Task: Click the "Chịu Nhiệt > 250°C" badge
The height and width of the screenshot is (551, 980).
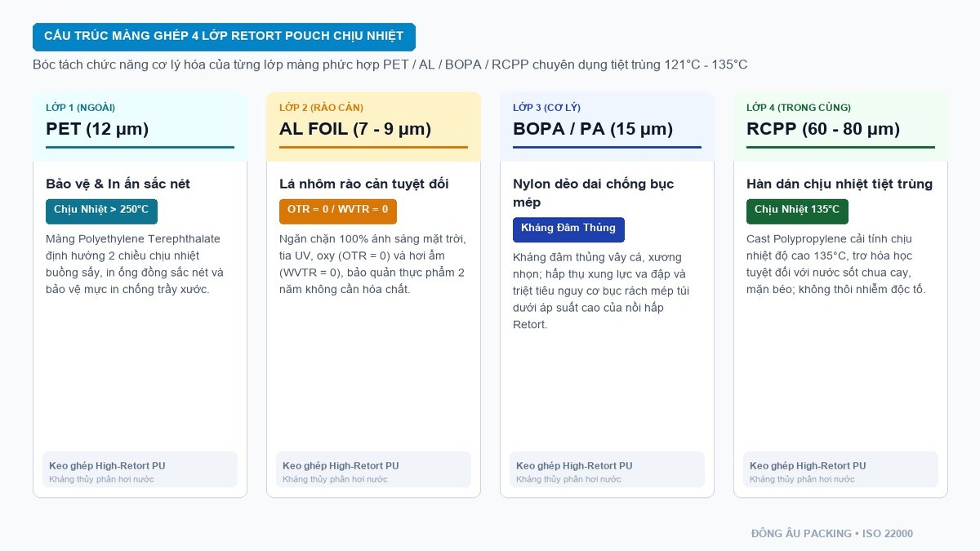Action: (x=101, y=211)
